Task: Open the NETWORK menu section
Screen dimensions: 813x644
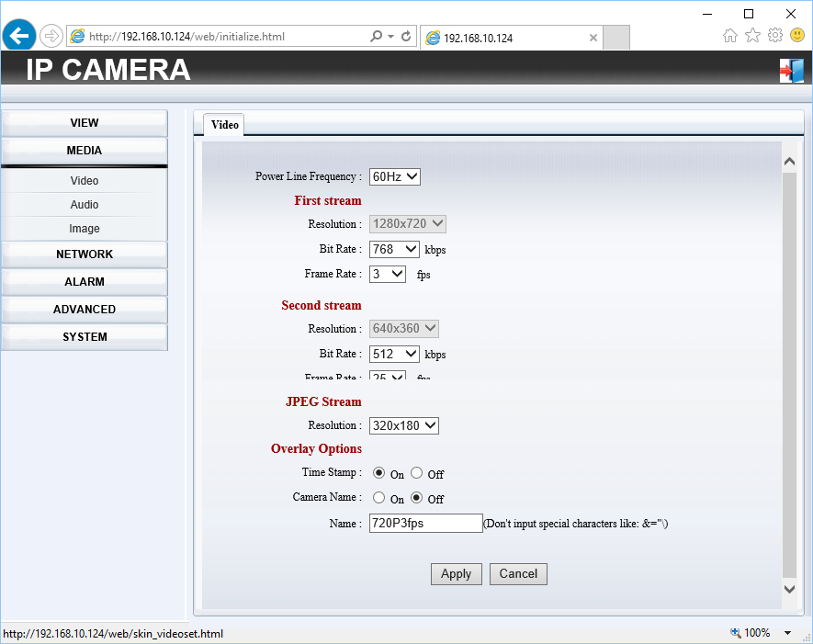Action: click(85, 254)
